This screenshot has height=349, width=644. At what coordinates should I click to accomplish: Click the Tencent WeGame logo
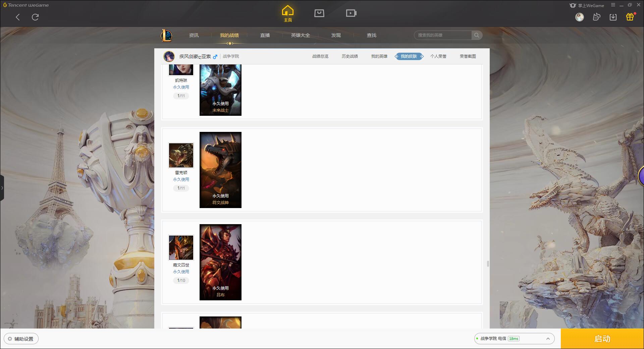(x=26, y=5)
